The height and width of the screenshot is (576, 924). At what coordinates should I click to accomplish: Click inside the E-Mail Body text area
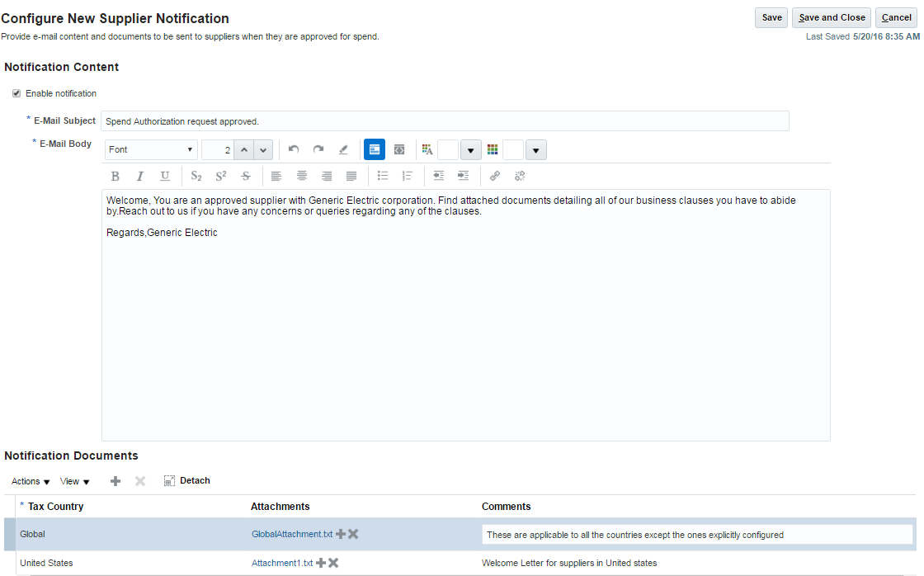coord(465,315)
